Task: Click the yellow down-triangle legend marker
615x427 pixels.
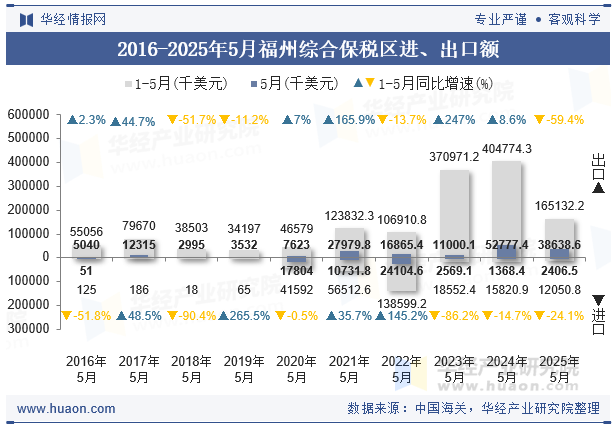Action: point(370,83)
